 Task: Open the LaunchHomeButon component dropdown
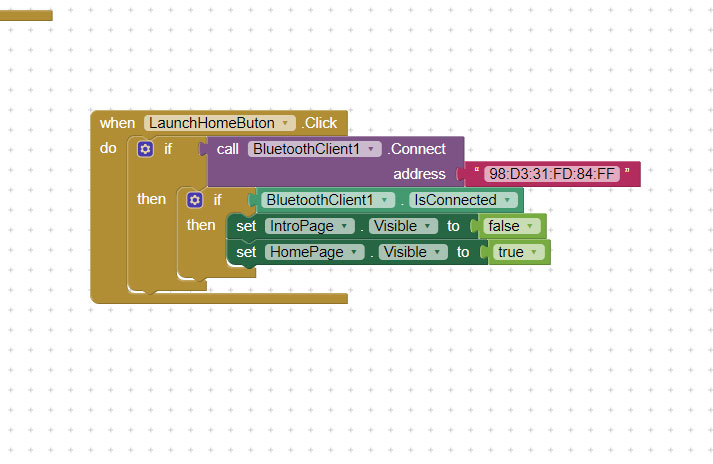tap(220, 123)
